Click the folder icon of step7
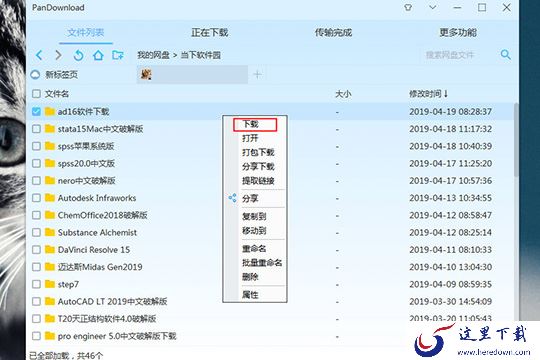 50,284
